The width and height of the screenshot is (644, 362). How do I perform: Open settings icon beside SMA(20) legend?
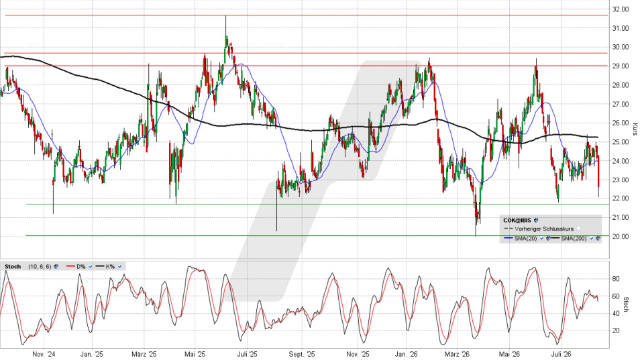tap(548, 238)
